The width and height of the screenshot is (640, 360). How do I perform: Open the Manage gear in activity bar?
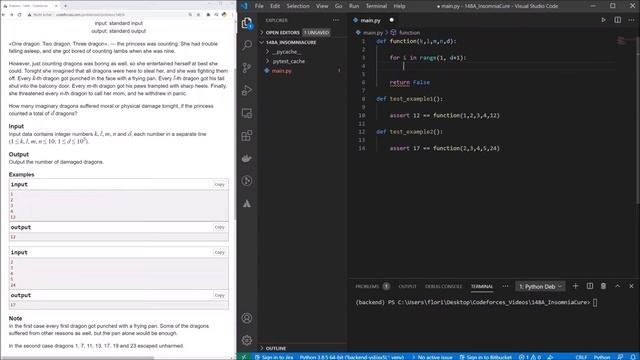[247, 340]
